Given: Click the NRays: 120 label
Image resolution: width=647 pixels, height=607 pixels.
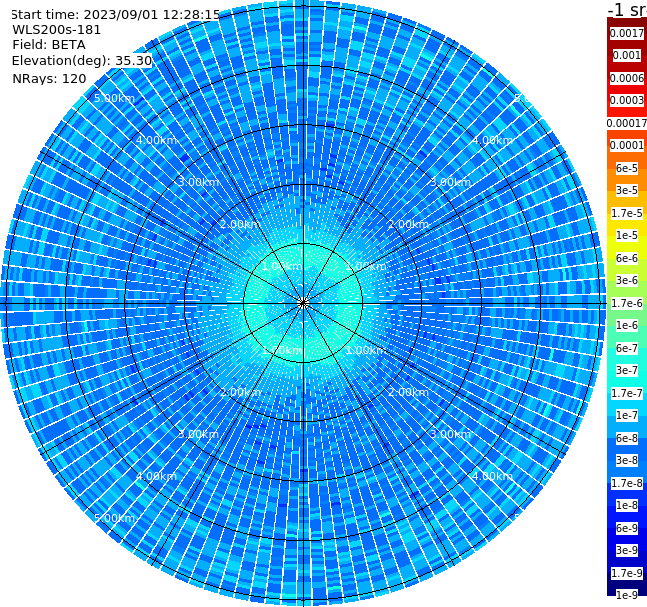Looking at the screenshot, I should coord(49,78).
